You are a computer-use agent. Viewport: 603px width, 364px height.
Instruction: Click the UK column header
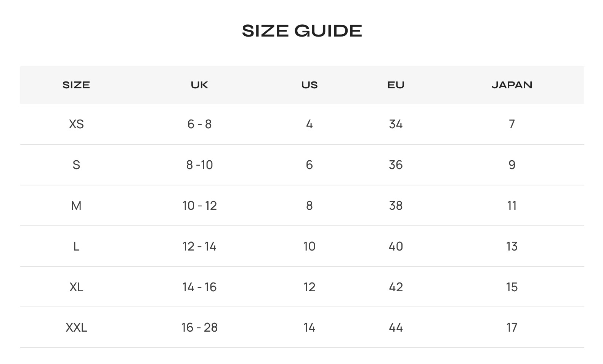[199, 85]
